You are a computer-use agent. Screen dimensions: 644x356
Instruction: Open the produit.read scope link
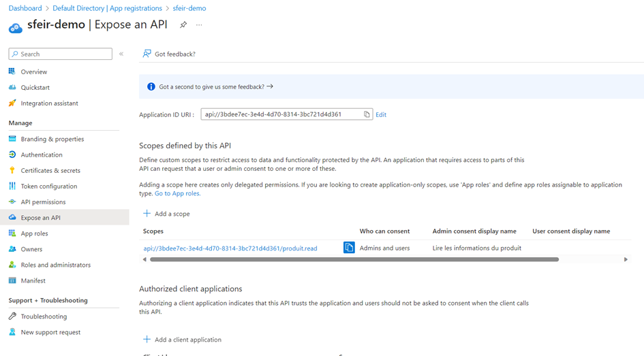pyautogui.click(x=230, y=248)
